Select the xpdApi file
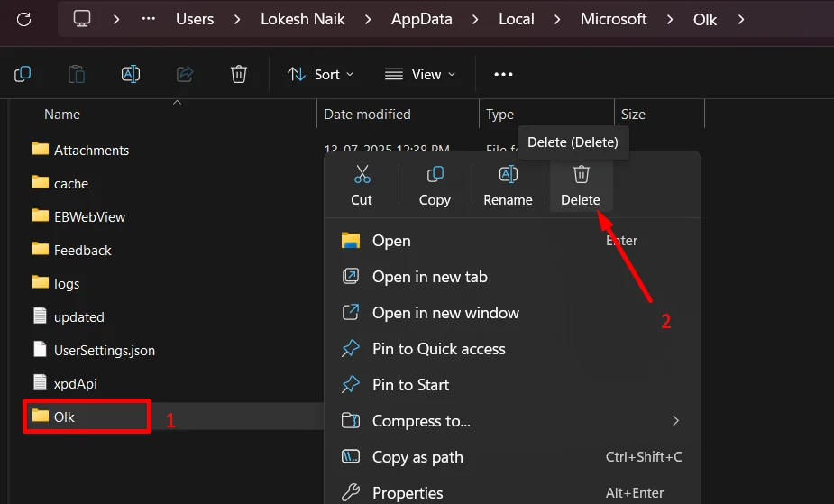Viewport: 834px width, 504px height. click(x=65, y=383)
